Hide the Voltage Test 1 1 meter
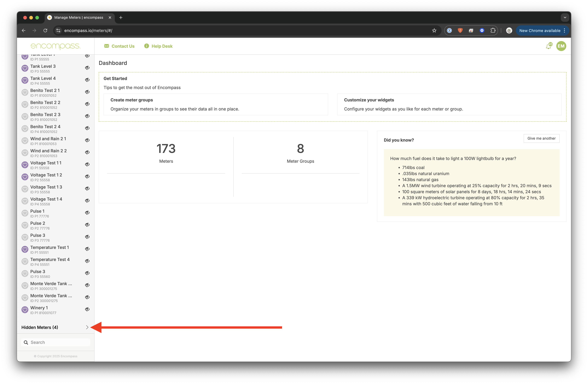Screen dimensions: 588x384 pos(87,165)
